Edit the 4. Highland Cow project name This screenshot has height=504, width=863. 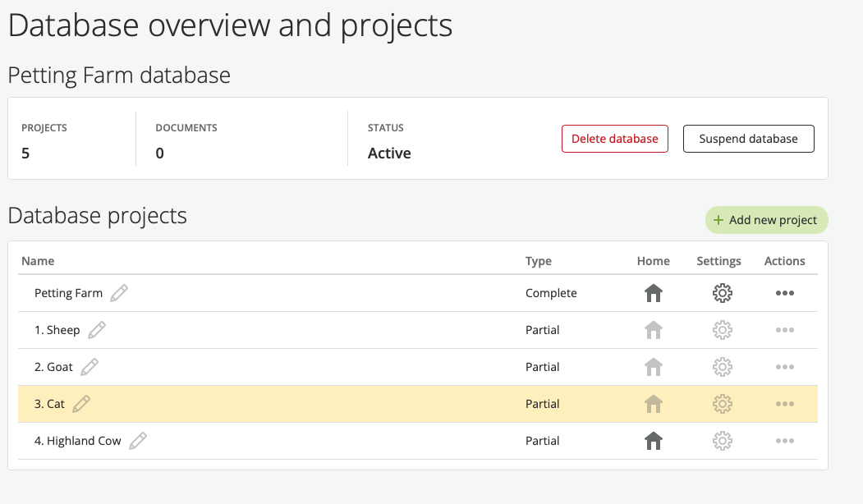138,441
